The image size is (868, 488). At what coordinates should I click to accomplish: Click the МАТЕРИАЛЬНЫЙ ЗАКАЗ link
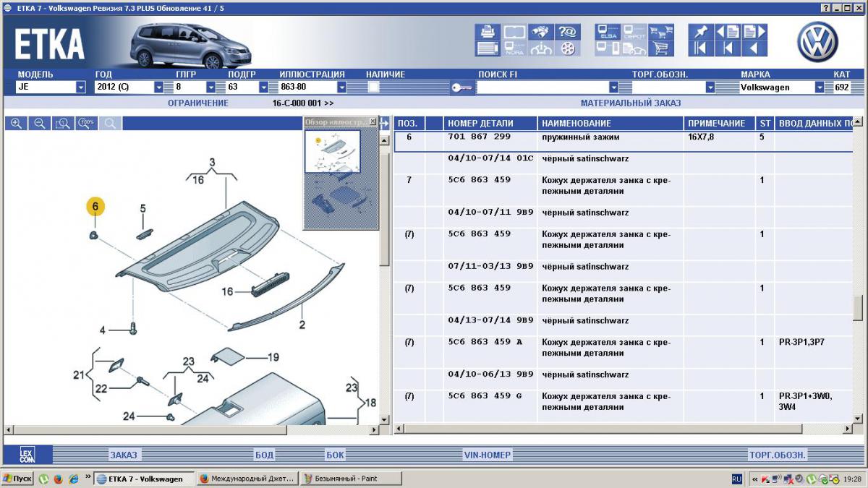point(631,103)
